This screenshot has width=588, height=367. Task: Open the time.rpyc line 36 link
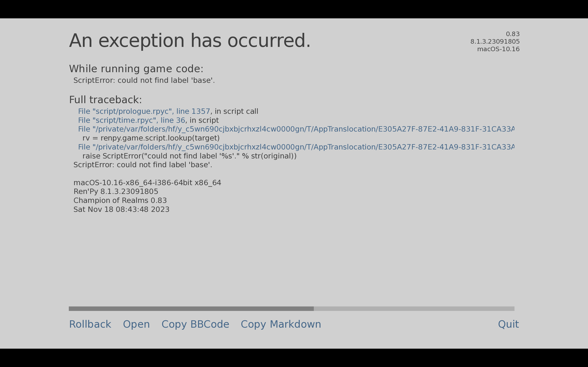point(131,120)
